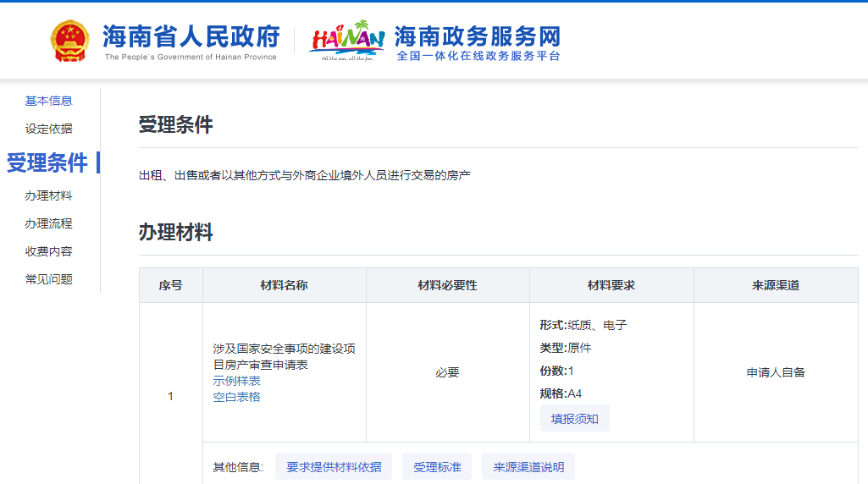
Task: Click the colorful HAINAN logo
Action: click(x=347, y=41)
